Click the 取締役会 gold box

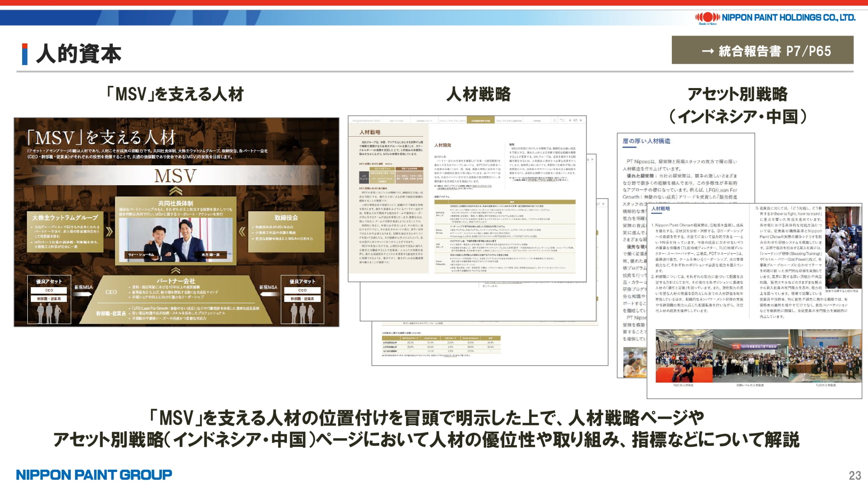click(x=286, y=231)
